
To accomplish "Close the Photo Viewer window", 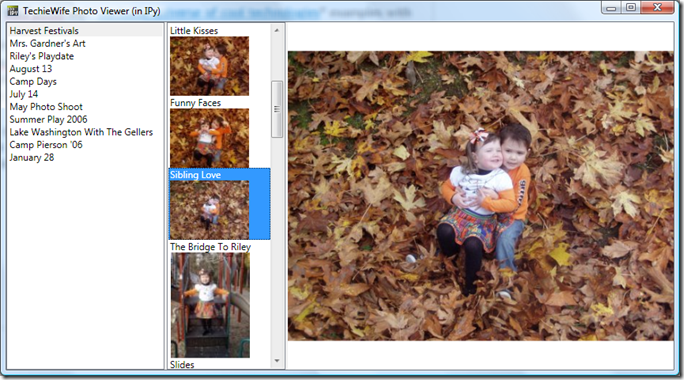I will [657, 7].
